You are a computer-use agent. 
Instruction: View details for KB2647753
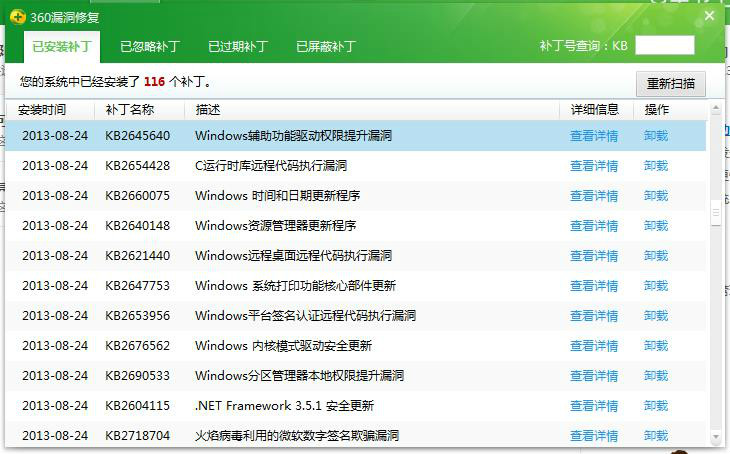pyautogui.click(x=594, y=286)
